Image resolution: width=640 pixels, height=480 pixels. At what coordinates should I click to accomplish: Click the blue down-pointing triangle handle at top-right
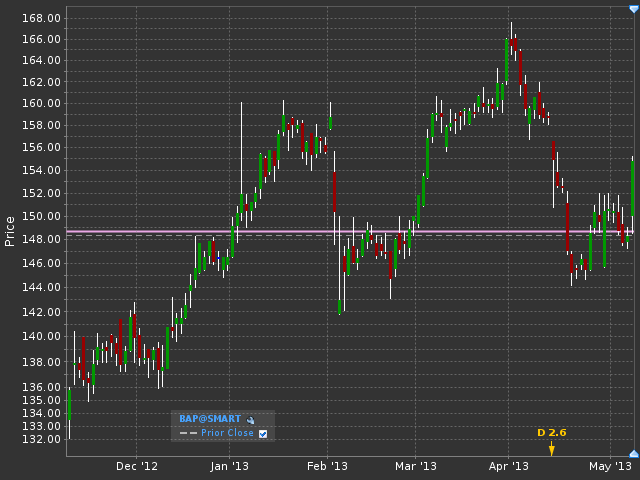point(634,9)
